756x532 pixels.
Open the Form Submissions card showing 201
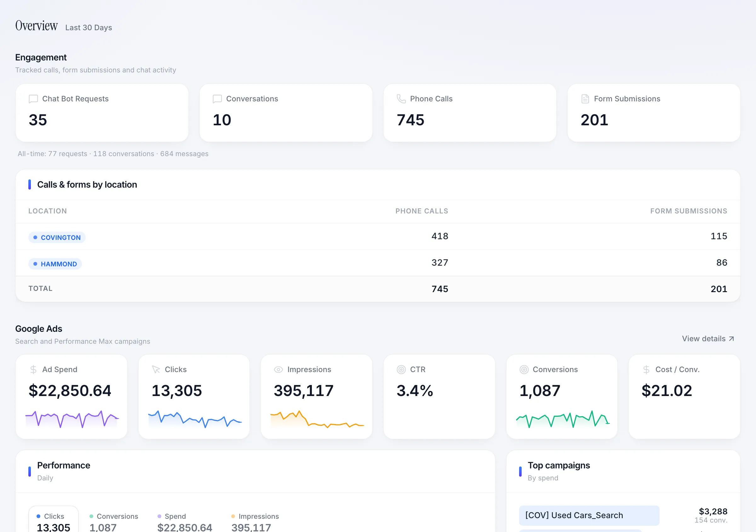tap(654, 112)
